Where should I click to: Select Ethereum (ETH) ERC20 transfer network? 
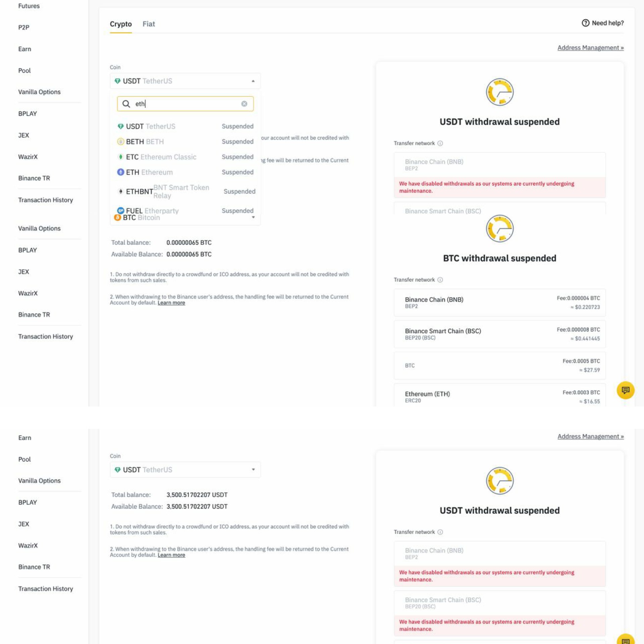point(500,395)
